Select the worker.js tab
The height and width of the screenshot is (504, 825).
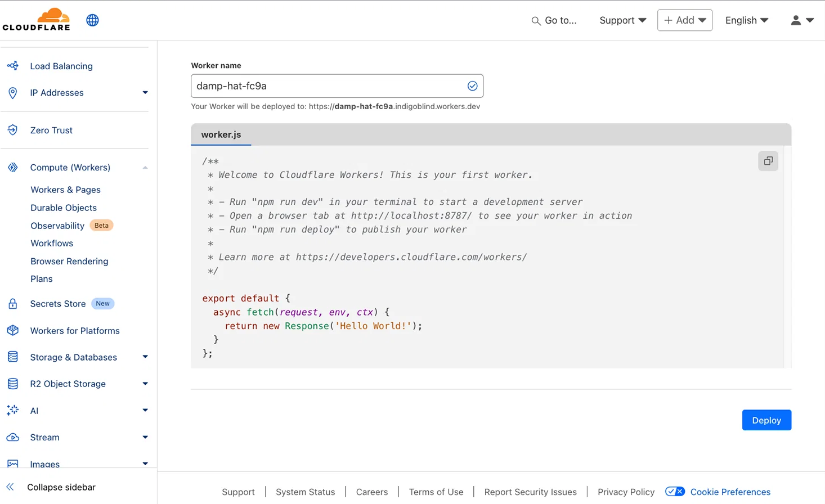pos(221,134)
